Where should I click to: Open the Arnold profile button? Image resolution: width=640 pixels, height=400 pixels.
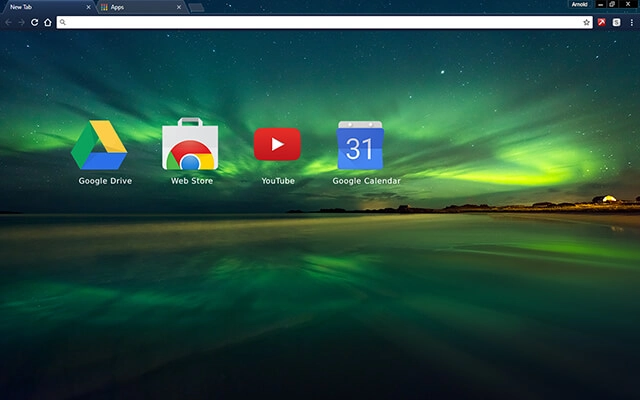(580, 4)
